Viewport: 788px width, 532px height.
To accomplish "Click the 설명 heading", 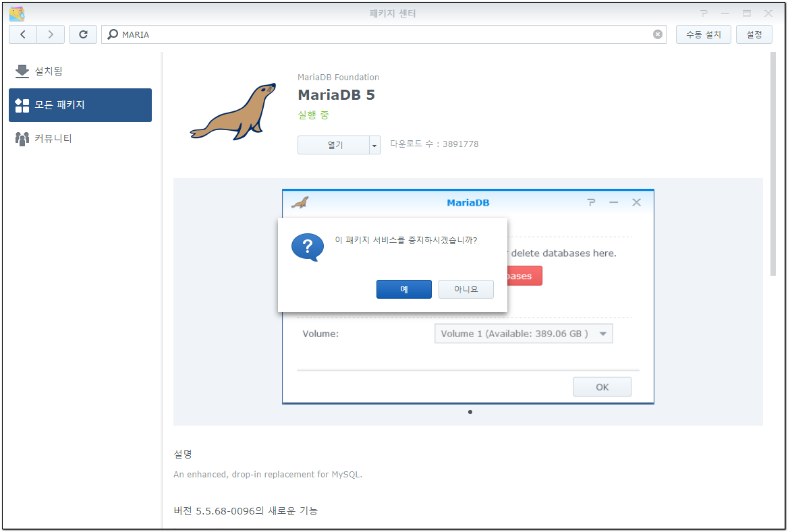I will click(183, 454).
